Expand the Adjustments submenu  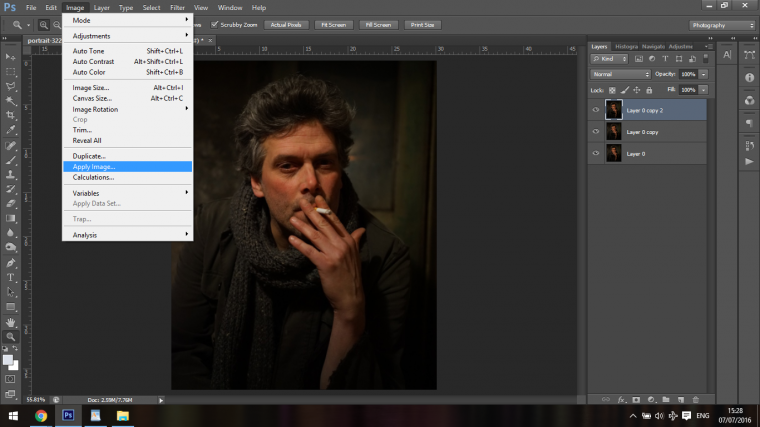[x=127, y=36]
